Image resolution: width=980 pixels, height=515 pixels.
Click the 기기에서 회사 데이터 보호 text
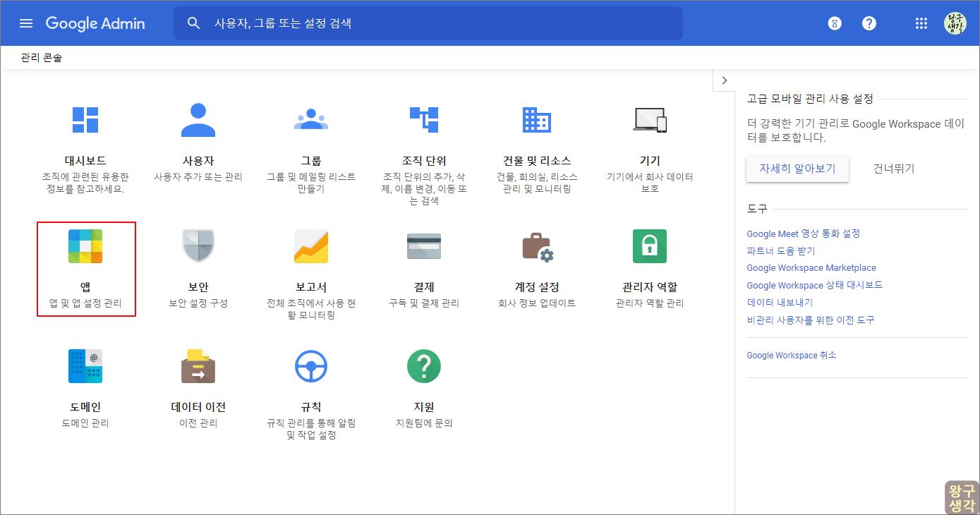click(x=650, y=183)
